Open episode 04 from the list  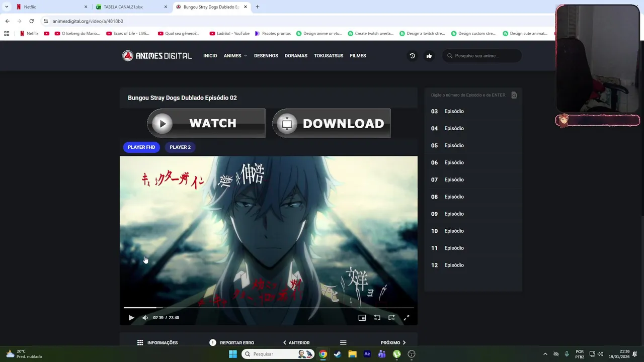(473, 128)
